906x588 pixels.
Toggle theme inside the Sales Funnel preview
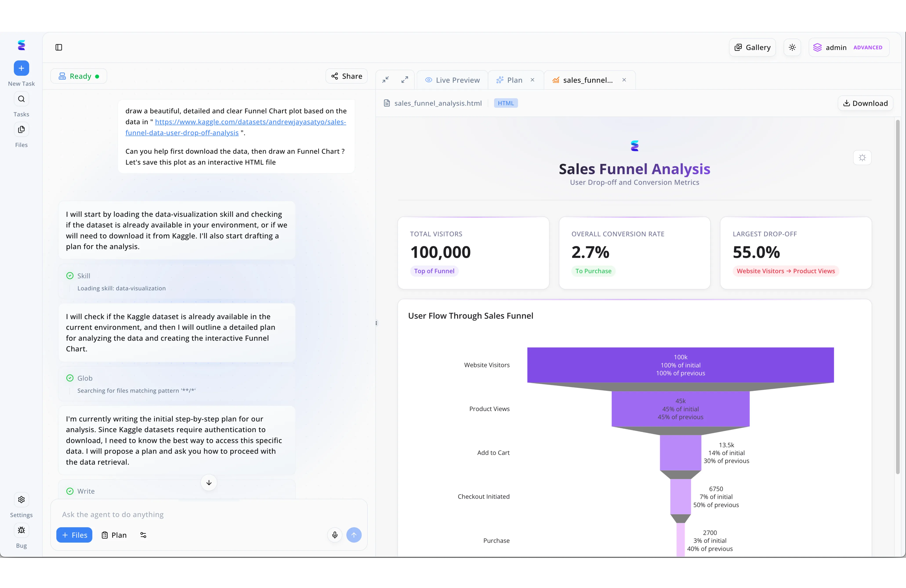pyautogui.click(x=862, y=158)
